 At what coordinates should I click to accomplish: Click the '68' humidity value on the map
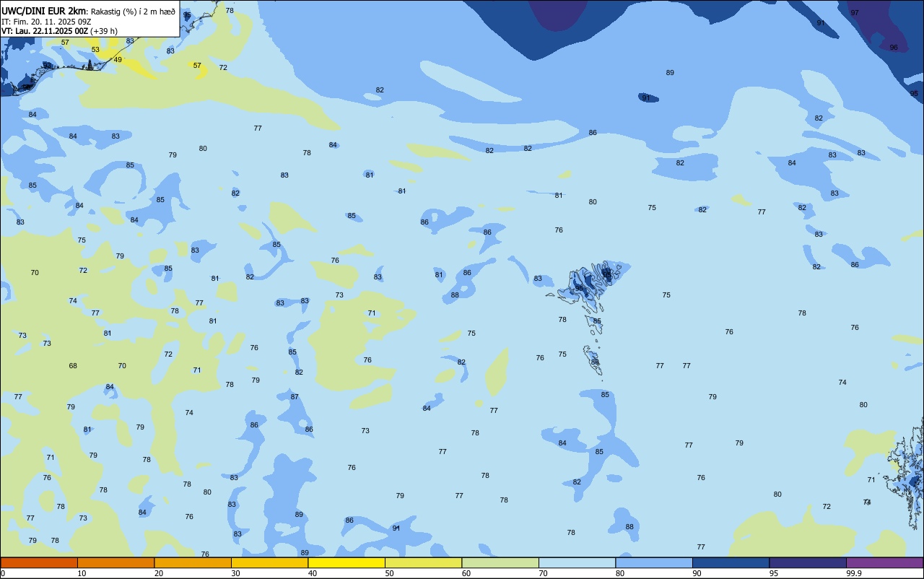click(73, 366)
